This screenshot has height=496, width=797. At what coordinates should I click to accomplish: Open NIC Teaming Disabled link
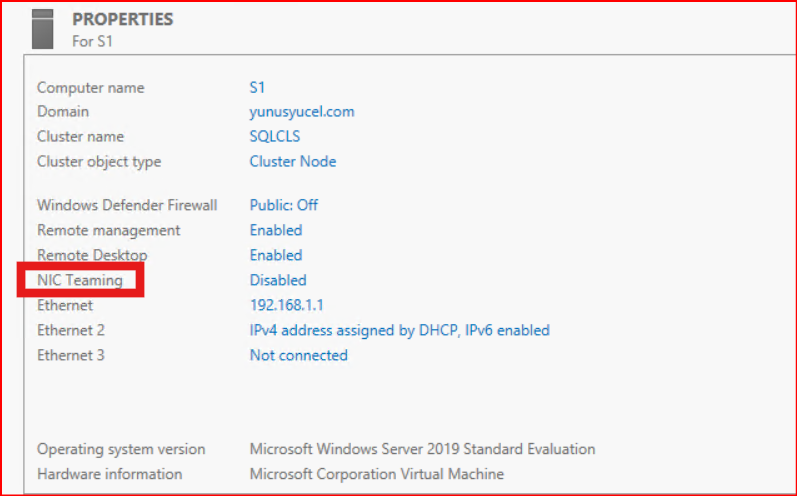[278, 280]
